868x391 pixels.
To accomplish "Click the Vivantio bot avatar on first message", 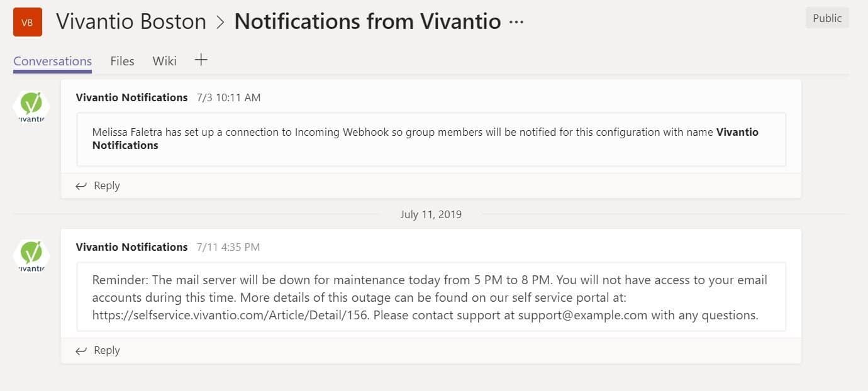I will tap(31, 105).
